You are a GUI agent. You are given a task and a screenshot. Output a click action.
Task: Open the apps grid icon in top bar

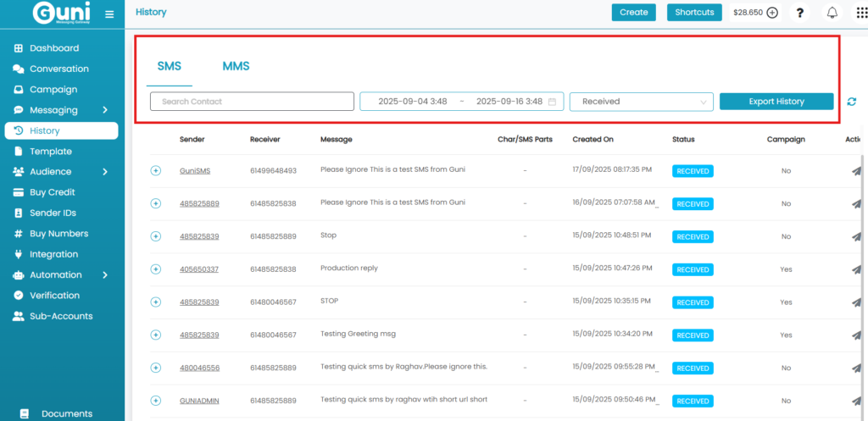tap(861, 13)
